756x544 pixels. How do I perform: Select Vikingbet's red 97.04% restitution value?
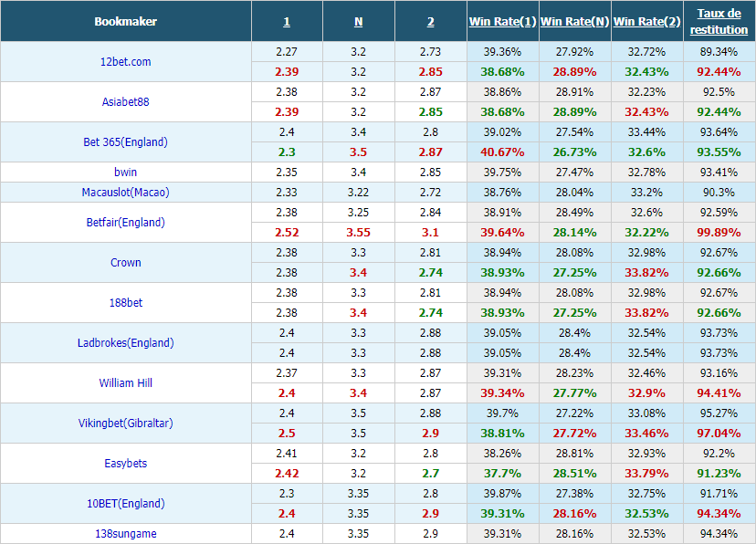click(719, 434)
